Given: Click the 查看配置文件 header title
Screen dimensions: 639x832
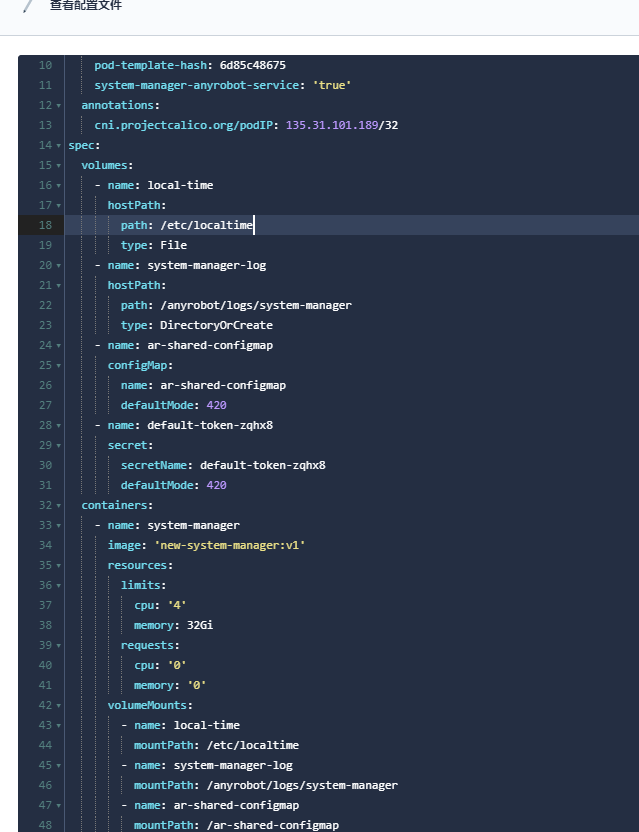Looking at the screenshot, I should click(86, 5).
